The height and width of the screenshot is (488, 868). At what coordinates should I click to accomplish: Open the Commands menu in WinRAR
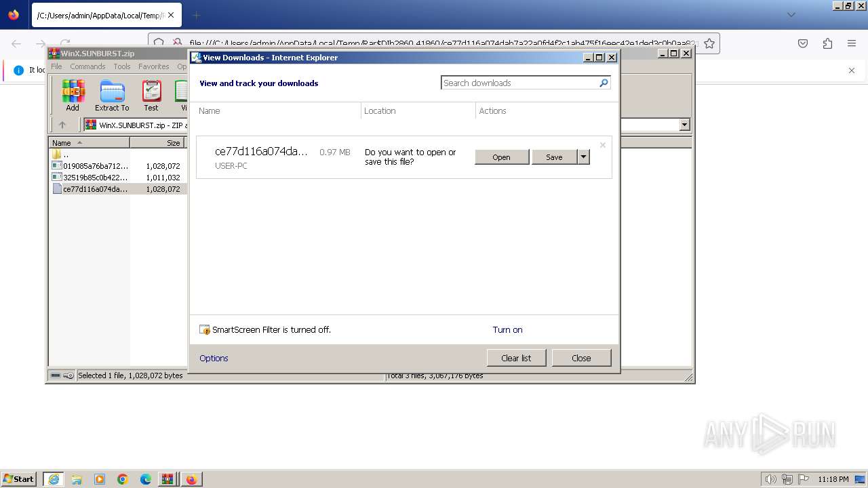pos(87,66)
